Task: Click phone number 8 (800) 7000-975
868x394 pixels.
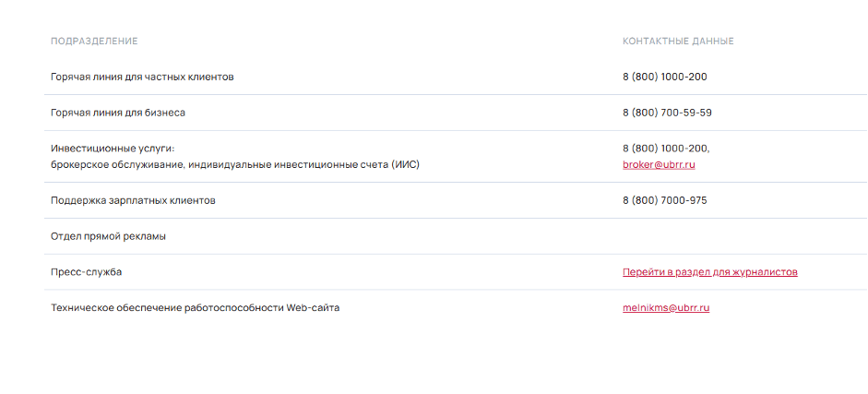Action: [x=664, y=200]
